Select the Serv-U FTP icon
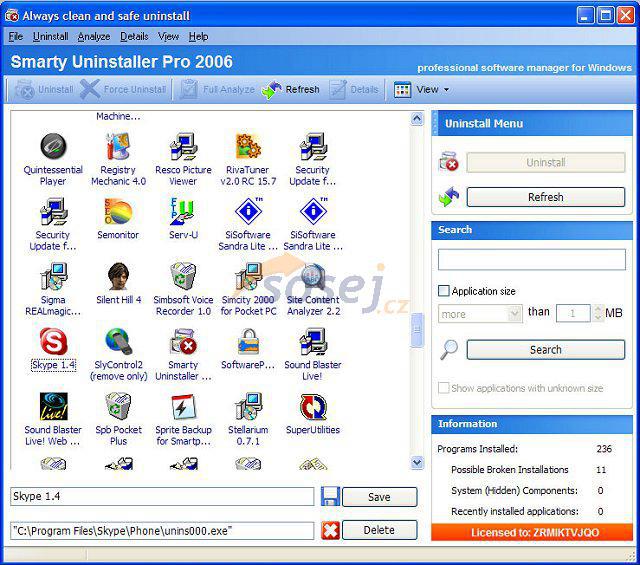This screenshot has width=640, height=565. click(x=183, y=211)
